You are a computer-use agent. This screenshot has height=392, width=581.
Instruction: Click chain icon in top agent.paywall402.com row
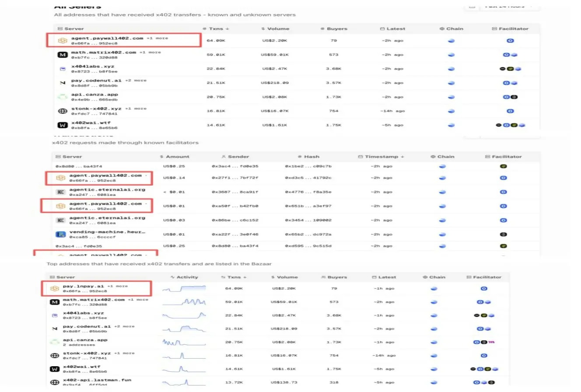pos(451,41)
